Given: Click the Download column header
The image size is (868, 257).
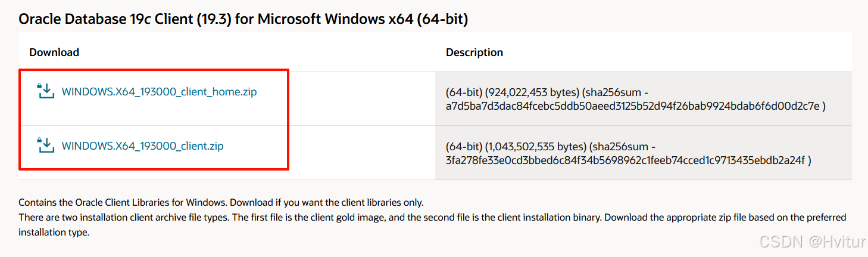Looking at the screenshot, I should coord(54,52).
